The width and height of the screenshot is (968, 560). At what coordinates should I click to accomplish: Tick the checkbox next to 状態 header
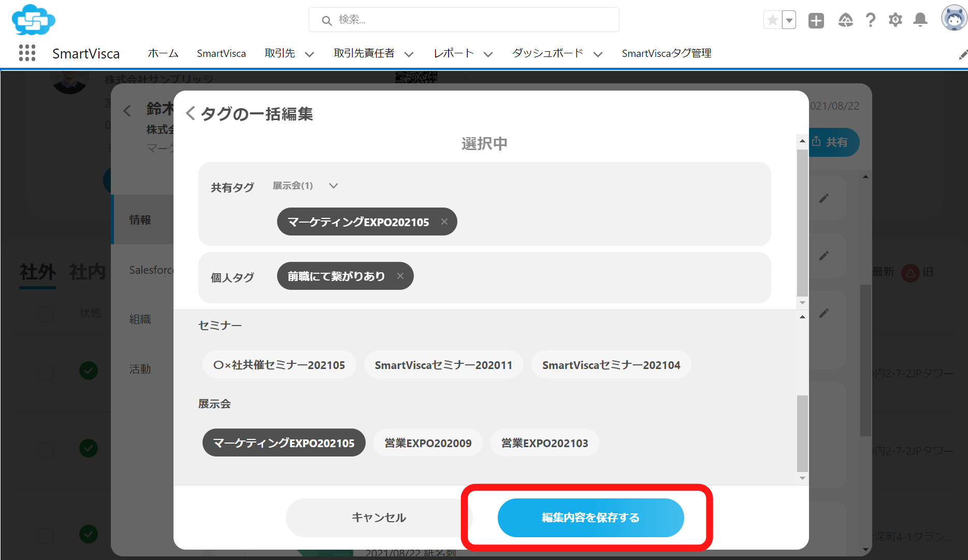46,313
